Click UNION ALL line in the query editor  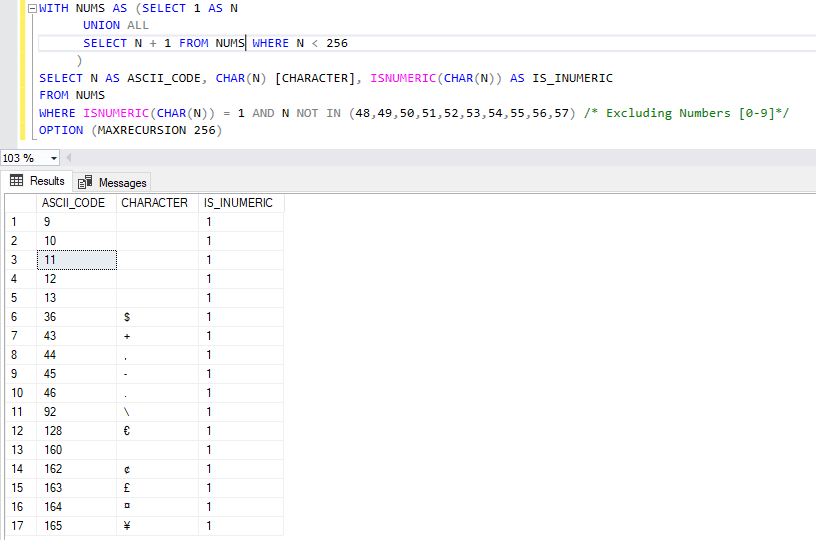click(x=116, y=25)
